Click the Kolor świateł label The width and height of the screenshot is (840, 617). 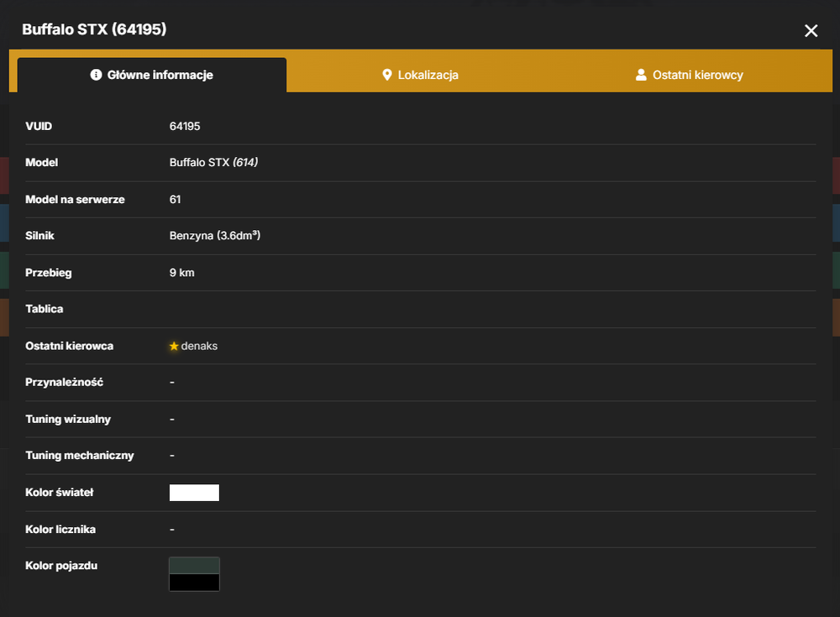(60, 492)
